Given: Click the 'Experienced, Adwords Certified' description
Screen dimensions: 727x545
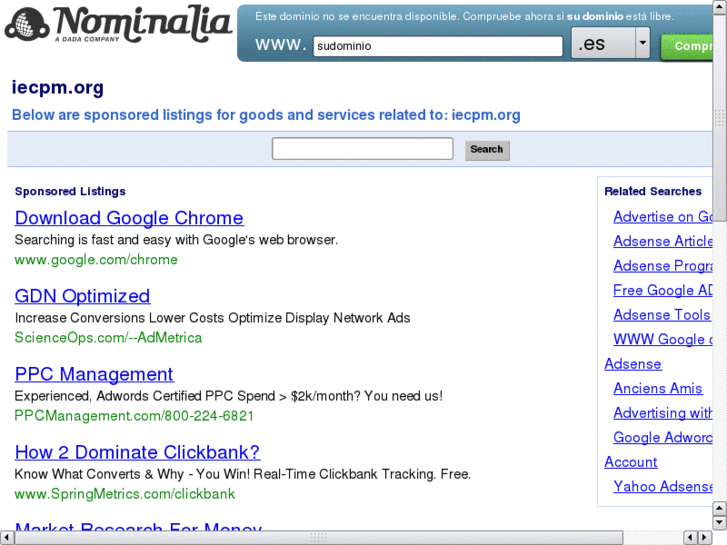Looking at the screenshot, I should pos(229,396).
